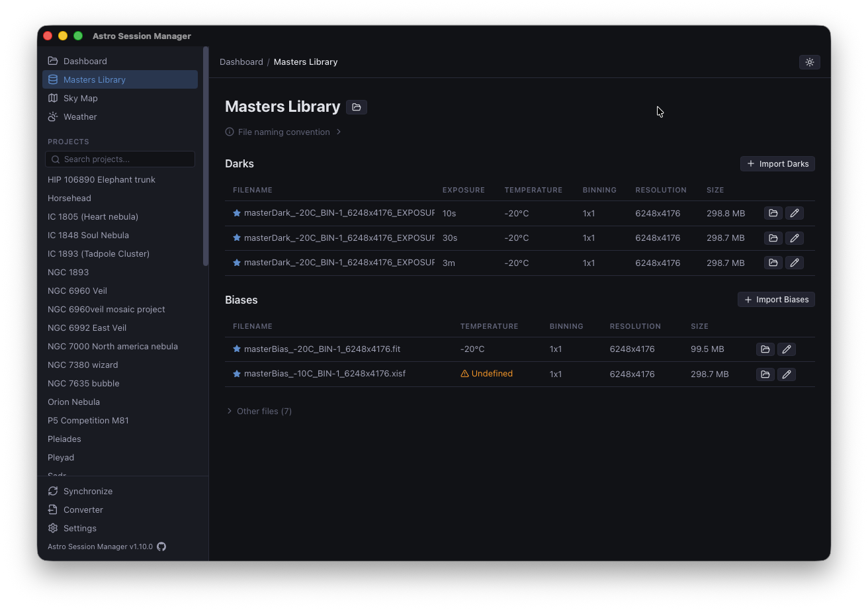This screenshot has width=868, height=610.
Task: Open folder location for masterBias_-20C file
Action: click(765, 349)
